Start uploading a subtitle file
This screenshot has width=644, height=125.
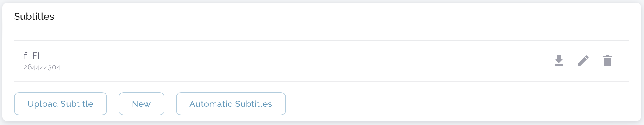pyautogui.click(x=60, y=104)
